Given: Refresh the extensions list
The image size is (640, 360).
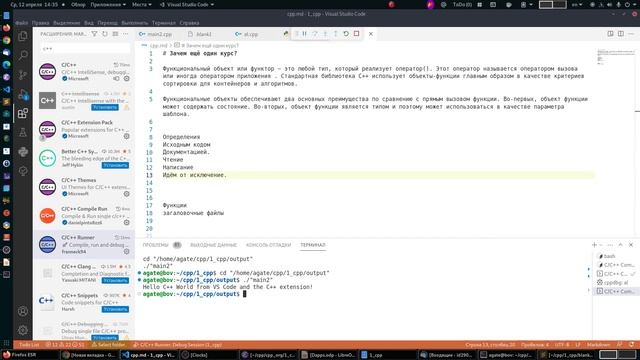Looking at the screenshot, I should point(105,34).
